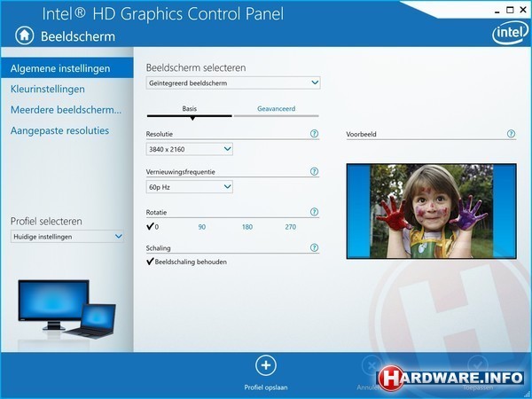Minimize the control panel window
The height and width of the screenshot is (399, 532).
pyautogui.click(x=497, y=11)
